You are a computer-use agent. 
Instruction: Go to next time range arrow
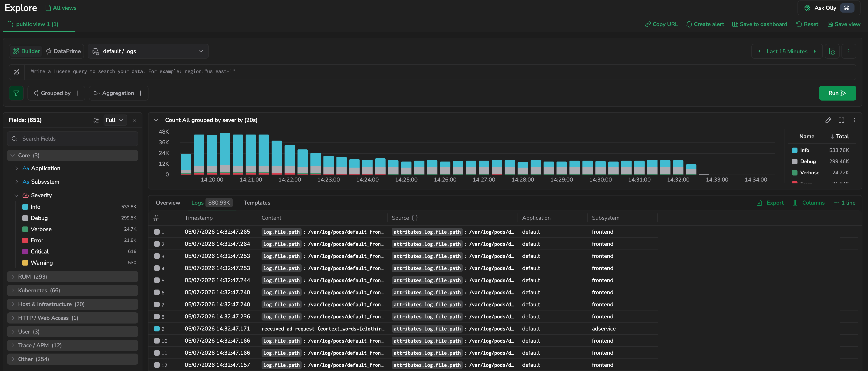click(x=815, y=51)
